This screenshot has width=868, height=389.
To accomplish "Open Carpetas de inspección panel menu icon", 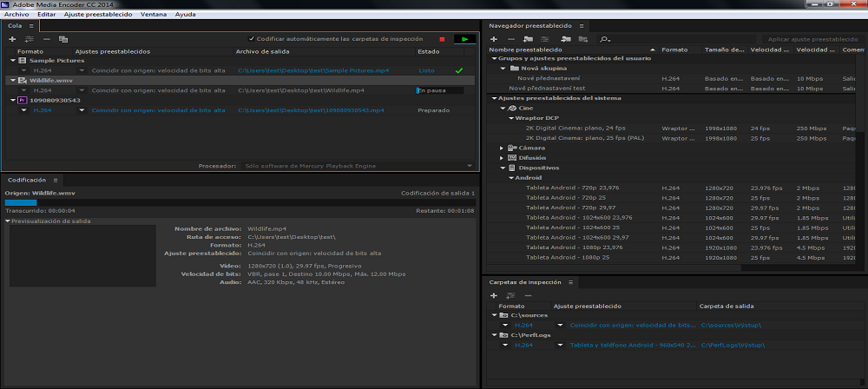I will click(x=571, y=282).
